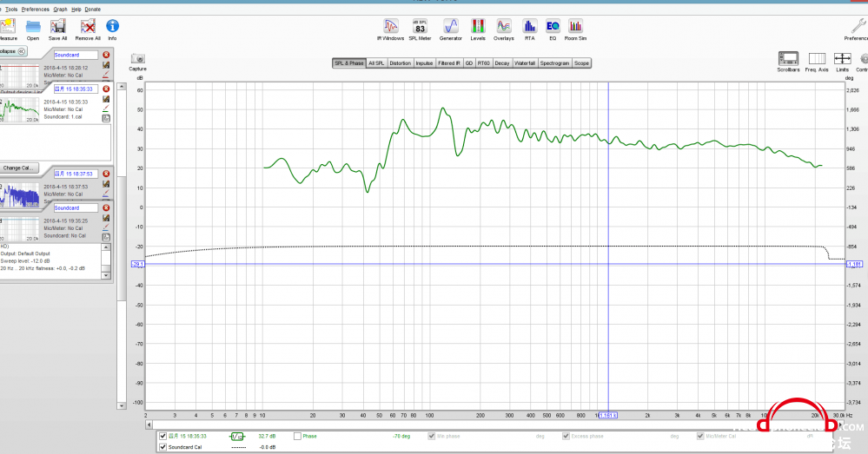This screenshot has height=454, width=868.
Task: Open the SPL Meter
Action: [x=421, y=30]
